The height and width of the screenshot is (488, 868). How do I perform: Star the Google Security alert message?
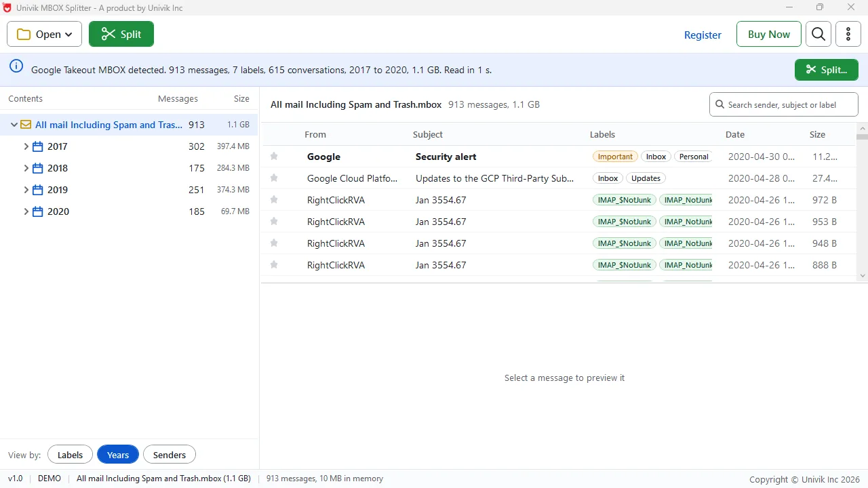pos(274,157)
